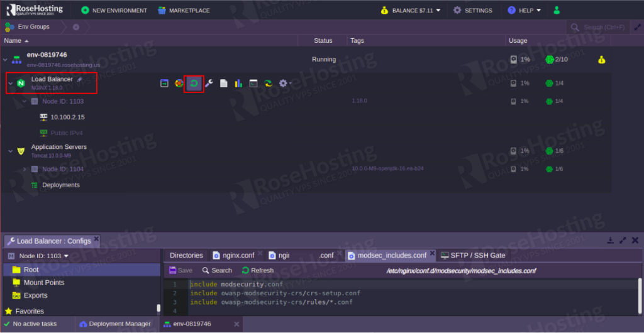Screen dimensions: 644x333
Task: Click the Node ID: 1103 container icon
Action: [35, 101]
